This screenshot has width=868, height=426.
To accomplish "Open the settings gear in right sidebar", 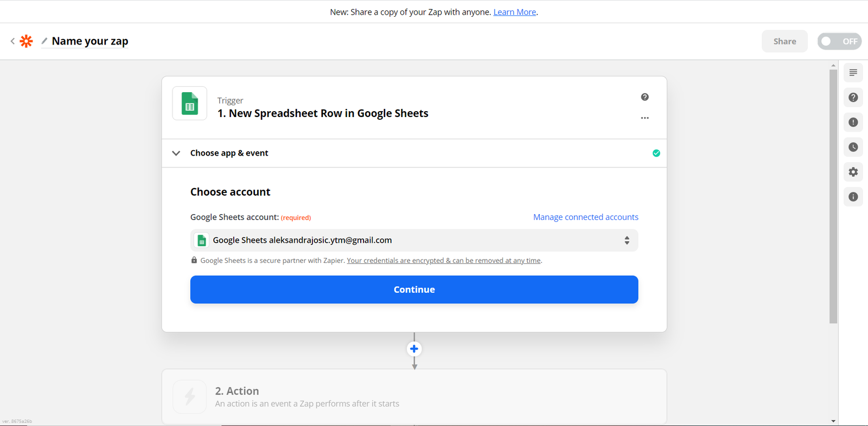I will coord(853,172).
